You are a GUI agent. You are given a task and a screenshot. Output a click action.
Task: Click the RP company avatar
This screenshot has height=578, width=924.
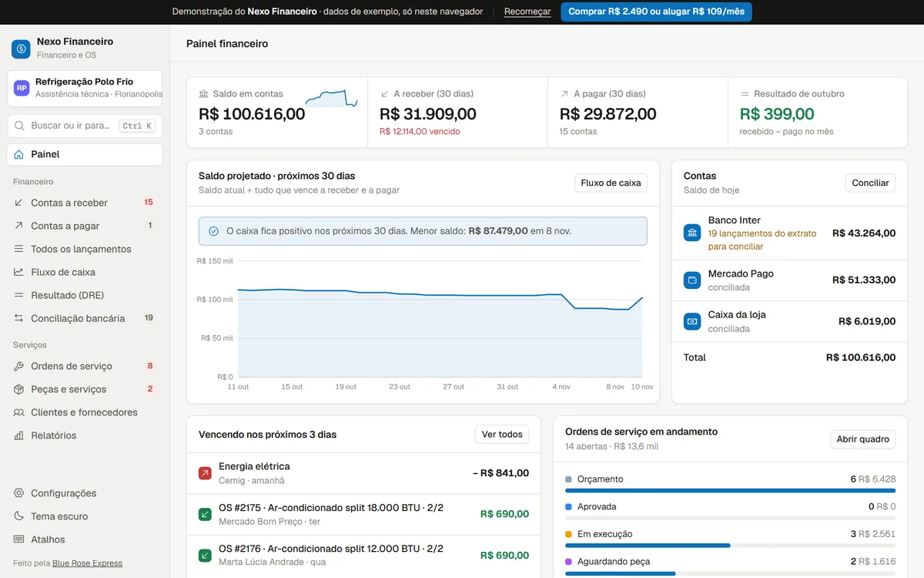click(22, 88)
